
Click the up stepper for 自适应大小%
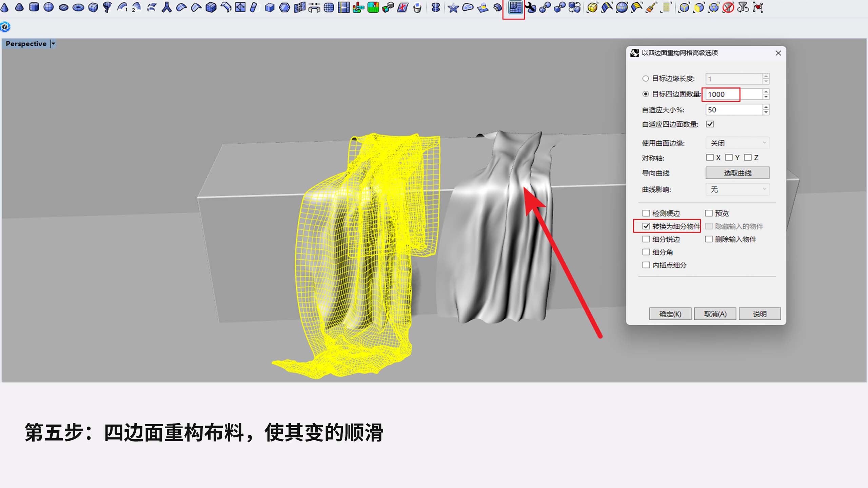tap(765, 108)
